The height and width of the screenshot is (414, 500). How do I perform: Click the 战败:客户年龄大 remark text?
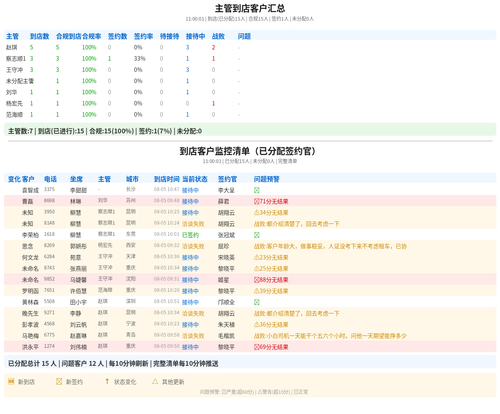click(330, 246)
